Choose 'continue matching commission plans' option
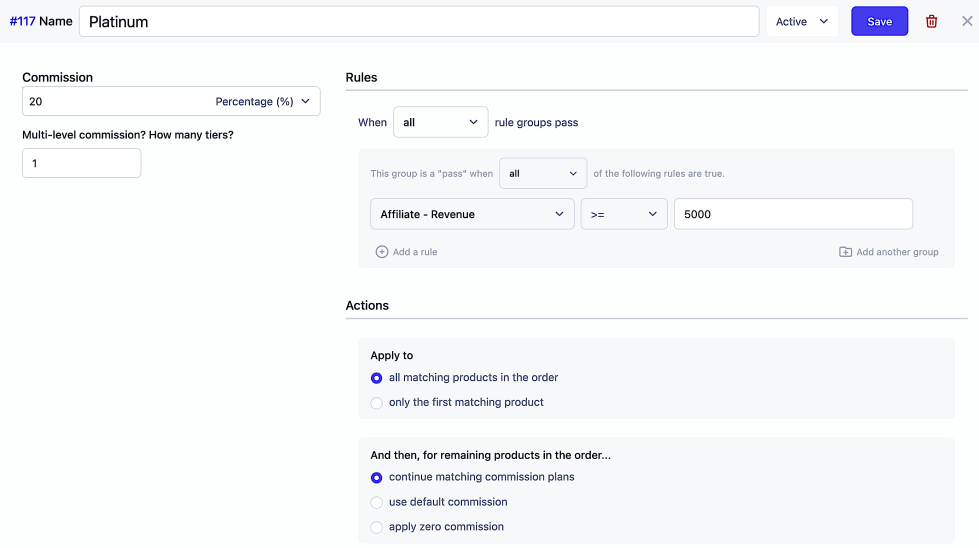 coord(377,478)
